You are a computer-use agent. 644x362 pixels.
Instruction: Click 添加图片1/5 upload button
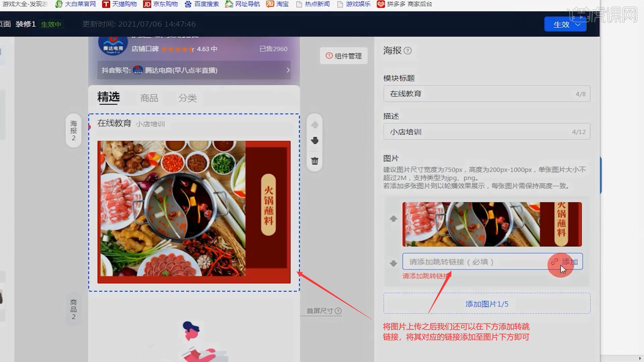[487, 304]
